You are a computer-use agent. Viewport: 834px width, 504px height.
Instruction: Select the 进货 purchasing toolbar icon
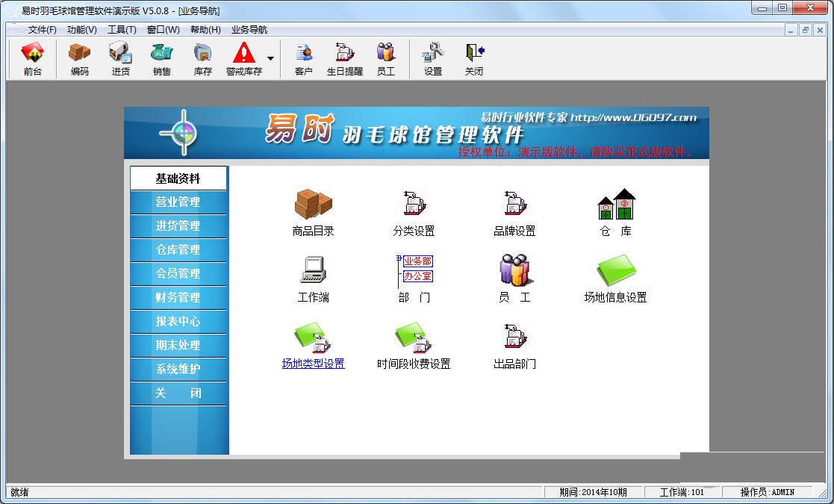pos(119,58)
